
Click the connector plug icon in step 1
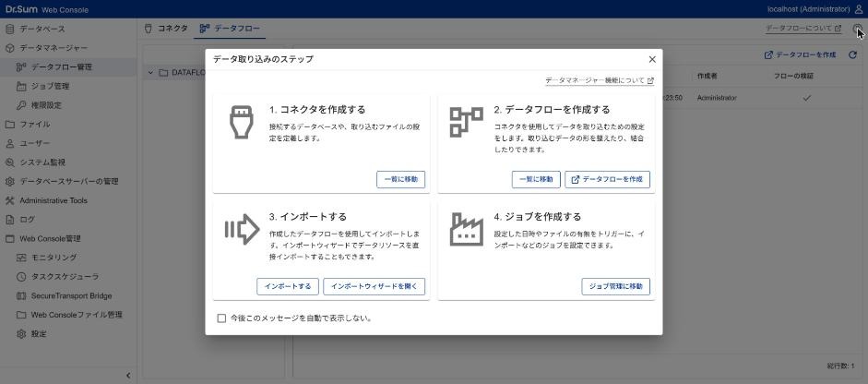(242, 123)
